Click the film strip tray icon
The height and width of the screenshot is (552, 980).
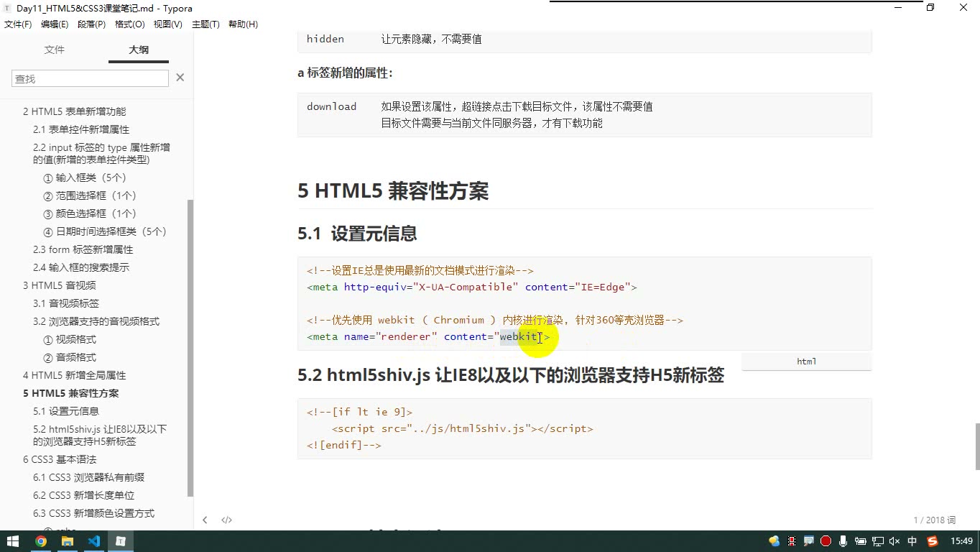[x=791, y=541]
